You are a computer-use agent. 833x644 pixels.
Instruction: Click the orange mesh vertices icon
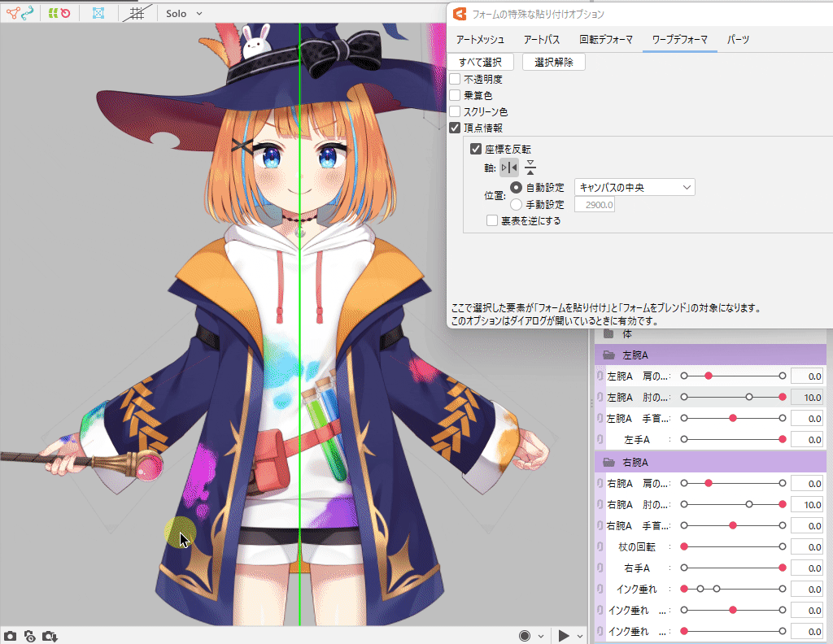(x=12, y=13)
